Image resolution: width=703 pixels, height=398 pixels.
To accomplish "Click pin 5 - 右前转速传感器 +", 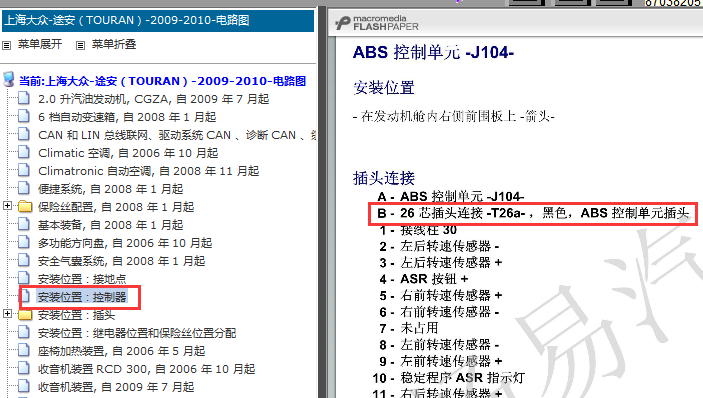I will click(440, 296).
